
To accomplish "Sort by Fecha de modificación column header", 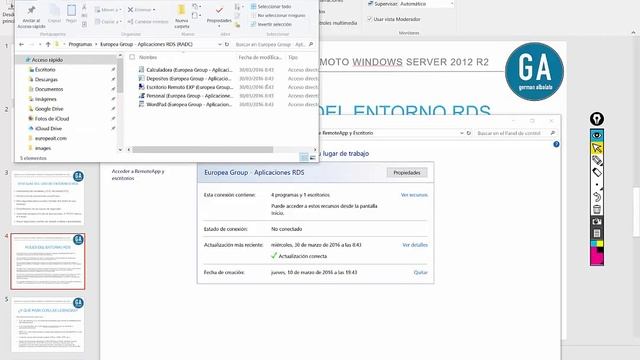I will pos(260,57).
